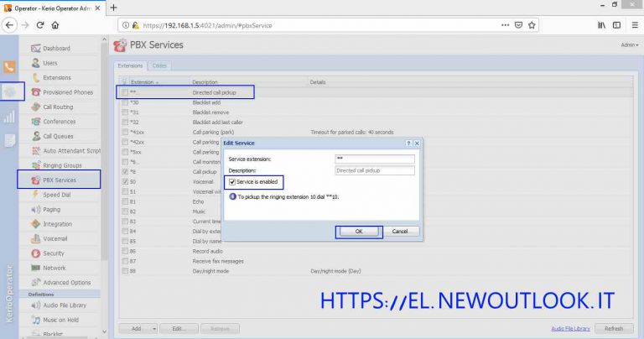Image resolution: width=644 pixels, height=339 pixels.
Task: Open the Ringing Groups section
Action: (x=62, y=165)
